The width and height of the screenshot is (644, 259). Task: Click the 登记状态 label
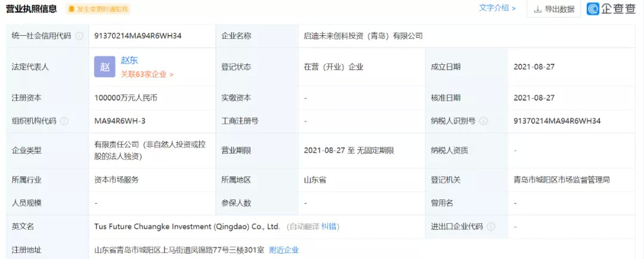236,67
